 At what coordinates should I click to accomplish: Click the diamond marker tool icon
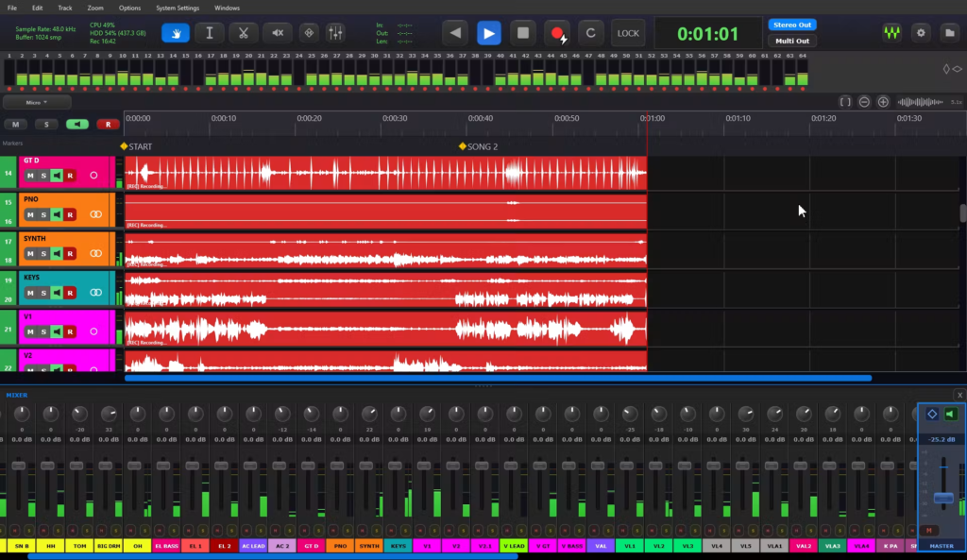pos(309,33)
